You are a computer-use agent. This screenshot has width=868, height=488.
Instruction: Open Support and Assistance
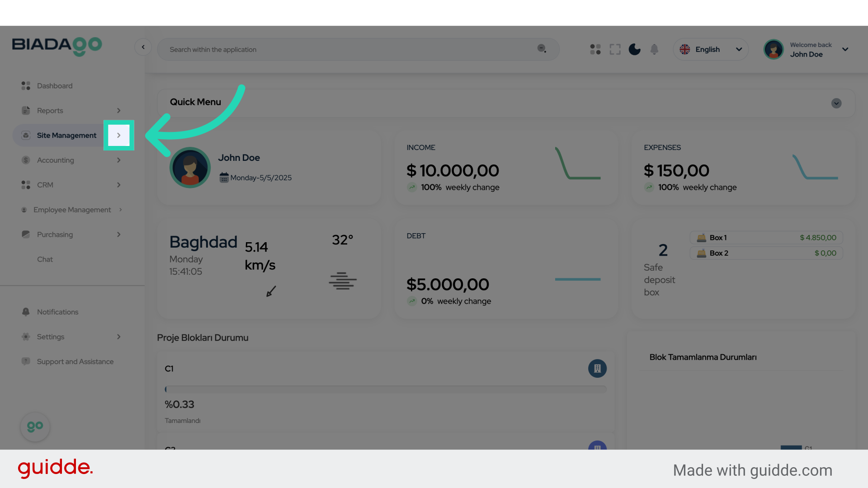75,361
